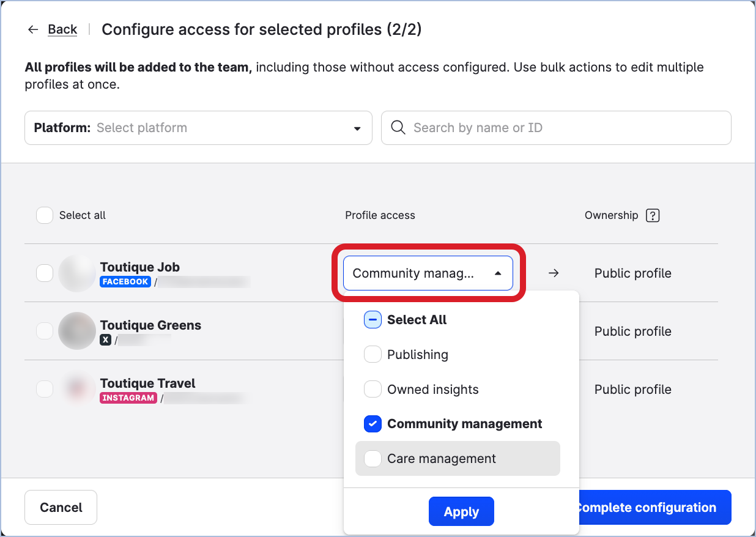Tick the Toutique Job row checkbox
Image resolution: width=756 pixels, height=537 pixels.
click(45, 273)
